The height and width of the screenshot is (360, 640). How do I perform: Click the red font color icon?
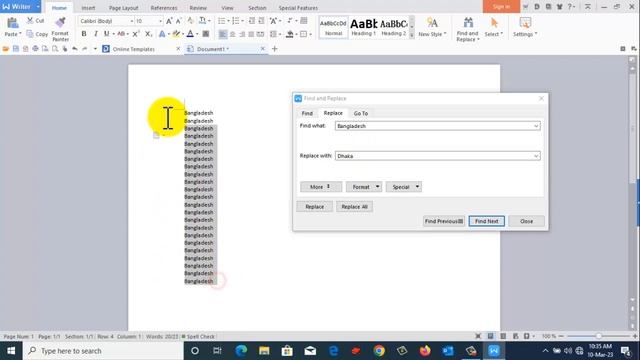190,34
